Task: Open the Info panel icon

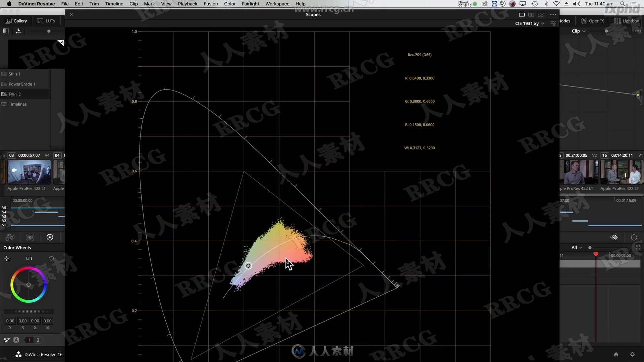Action: pos(634,237)
